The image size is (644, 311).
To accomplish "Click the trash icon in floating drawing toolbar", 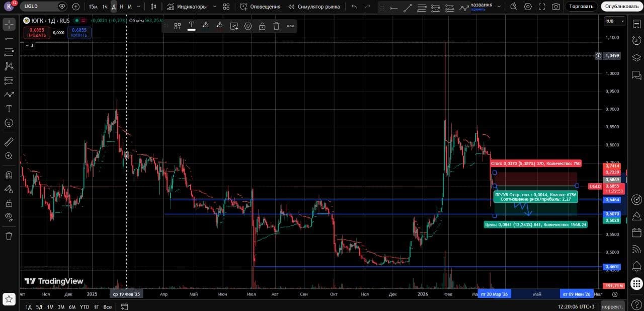I will [x=276, y=26].
